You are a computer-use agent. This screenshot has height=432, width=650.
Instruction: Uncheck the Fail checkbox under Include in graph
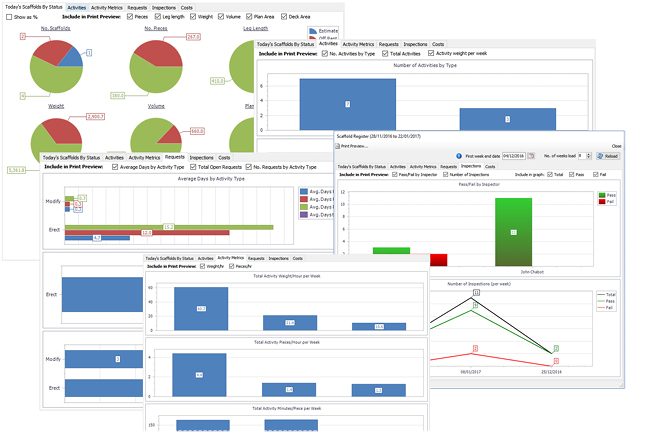point(596,175)
